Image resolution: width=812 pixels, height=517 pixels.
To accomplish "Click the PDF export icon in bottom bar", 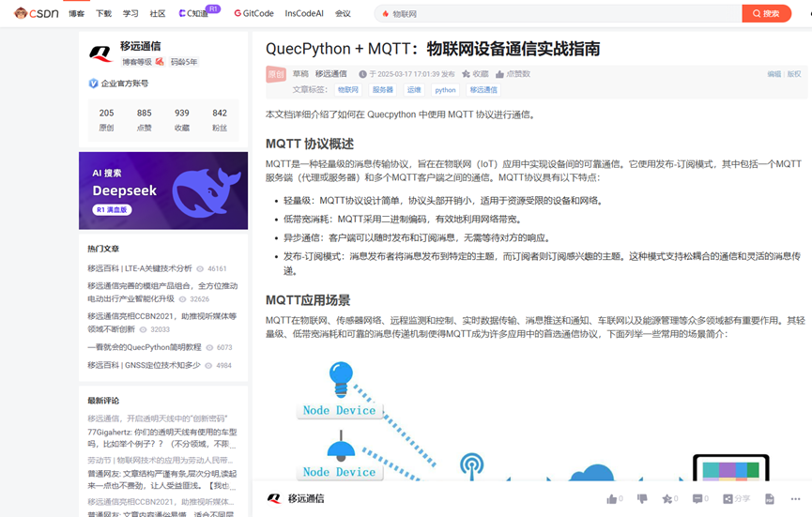I will [770, 499].
